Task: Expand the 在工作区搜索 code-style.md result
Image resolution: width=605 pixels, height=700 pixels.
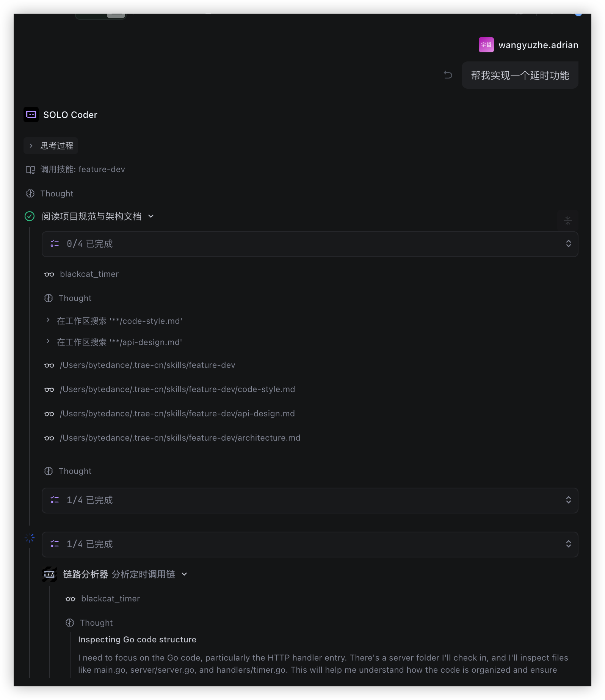Action: [x=48, y=320]
